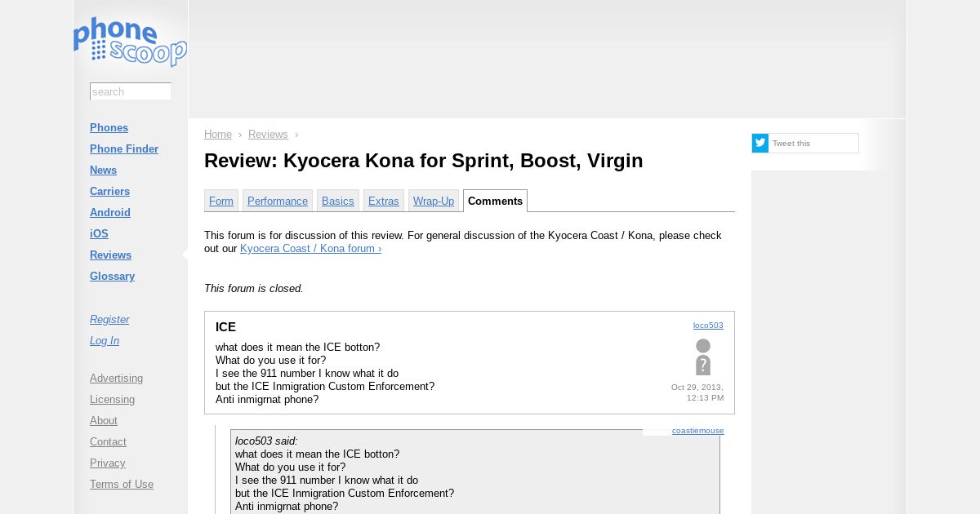Click 'loco503 said:' in the quoted reply

click(266, 441)
